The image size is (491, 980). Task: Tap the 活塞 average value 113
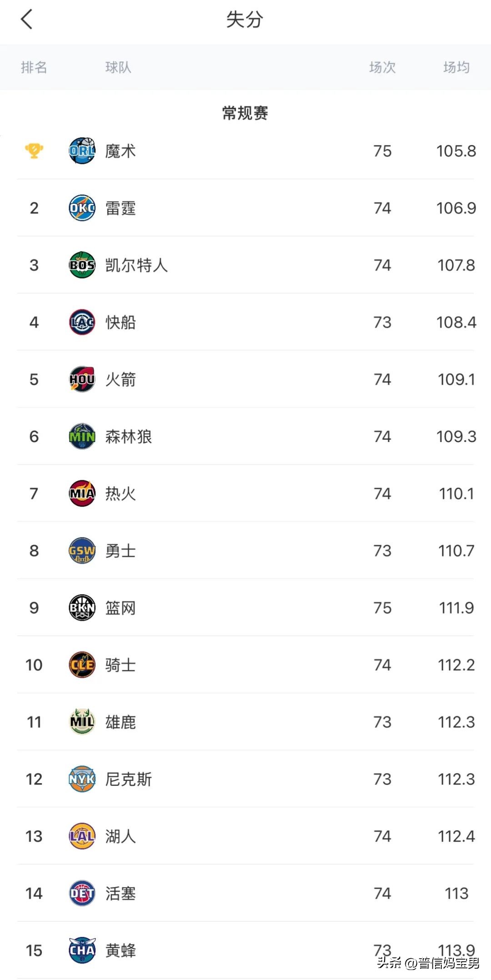coord(456,893)
